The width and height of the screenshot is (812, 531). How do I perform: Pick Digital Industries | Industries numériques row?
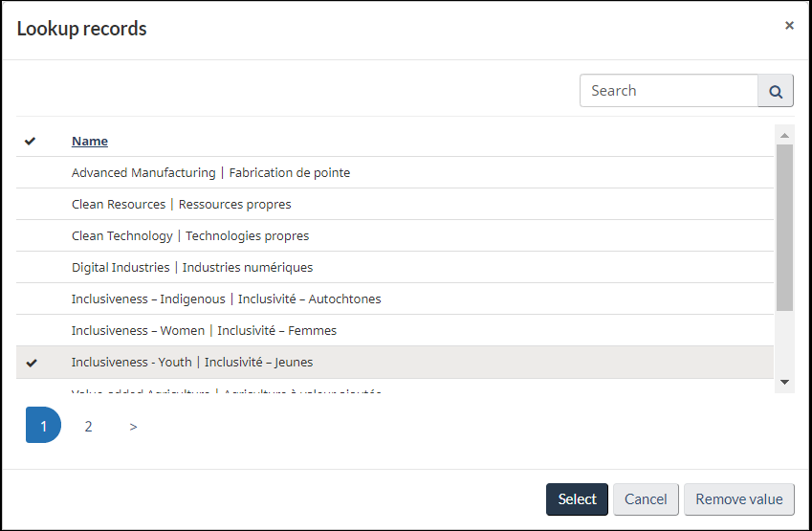[192, 268]
